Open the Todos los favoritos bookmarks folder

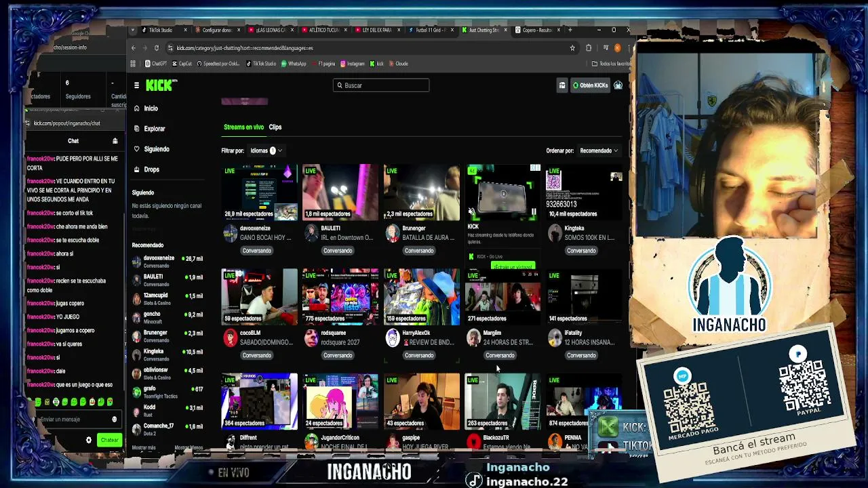point(610,64)
